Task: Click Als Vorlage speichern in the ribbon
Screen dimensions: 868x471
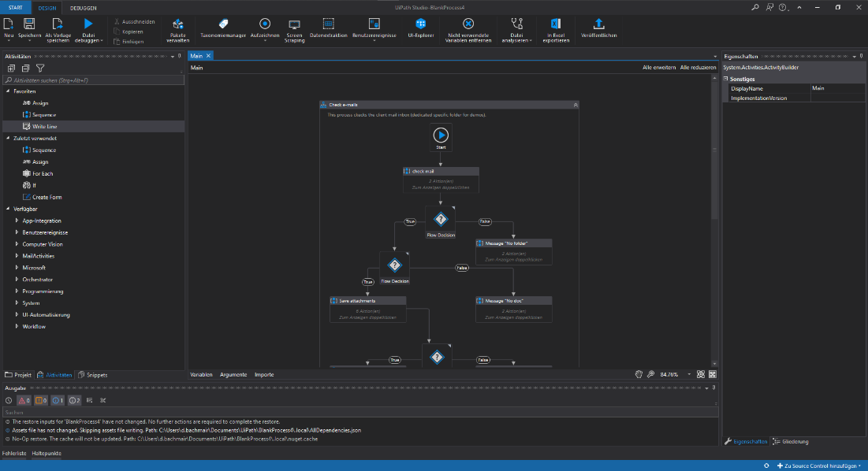Action: [58, 31]
